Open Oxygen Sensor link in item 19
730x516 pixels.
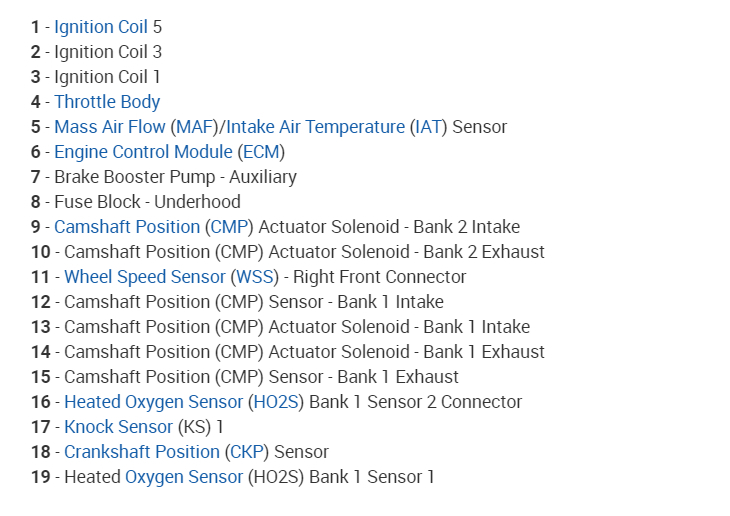pos(184,477)
